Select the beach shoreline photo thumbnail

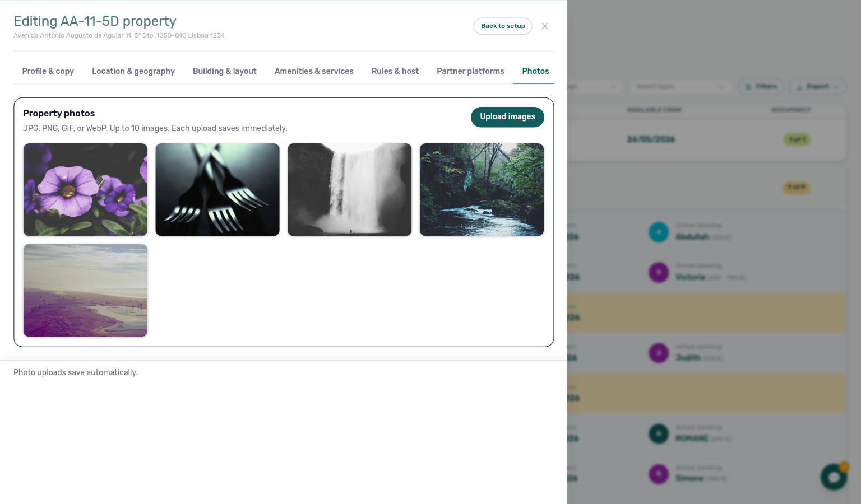(x=85, y=290)
